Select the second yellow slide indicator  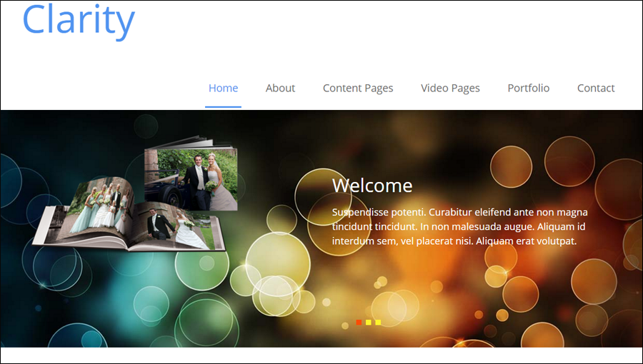[368, 322]
